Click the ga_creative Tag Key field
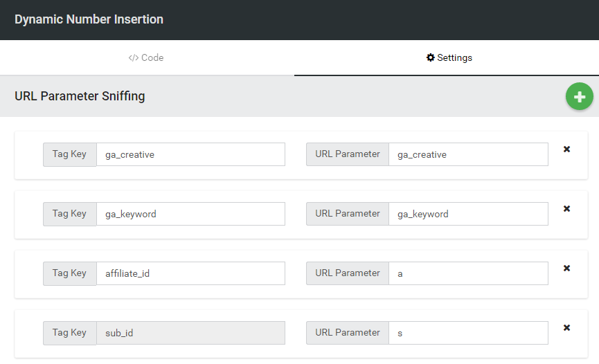This screenshot has width=599, height=364. click(x=190, y=154)
